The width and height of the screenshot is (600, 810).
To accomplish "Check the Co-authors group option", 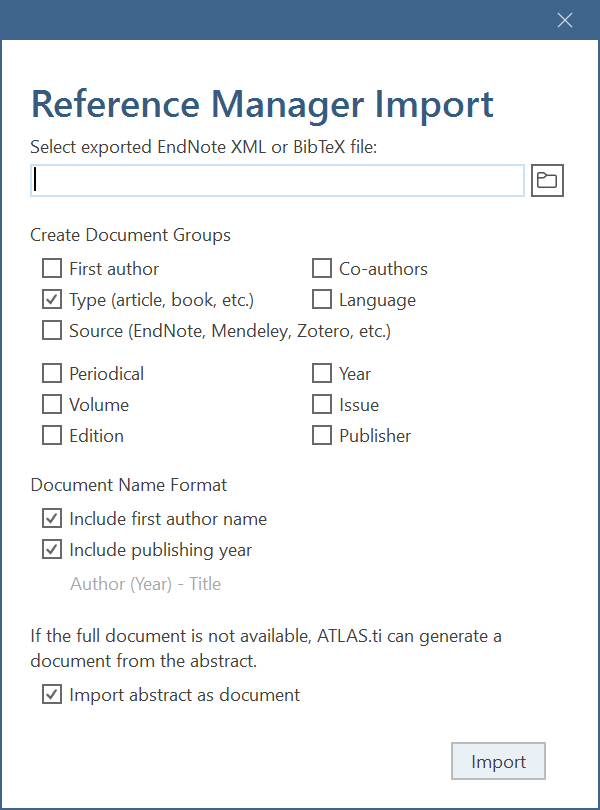I will pos(322,268).
